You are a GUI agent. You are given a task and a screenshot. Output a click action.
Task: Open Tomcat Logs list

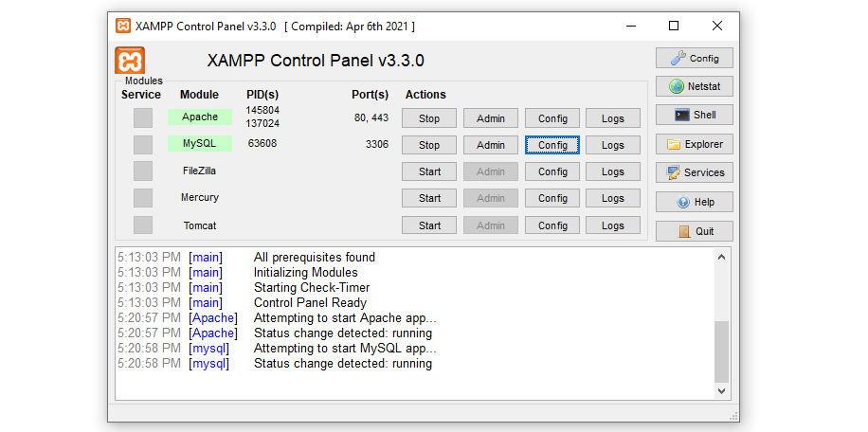pyautogui.click(x=613, y=225)
